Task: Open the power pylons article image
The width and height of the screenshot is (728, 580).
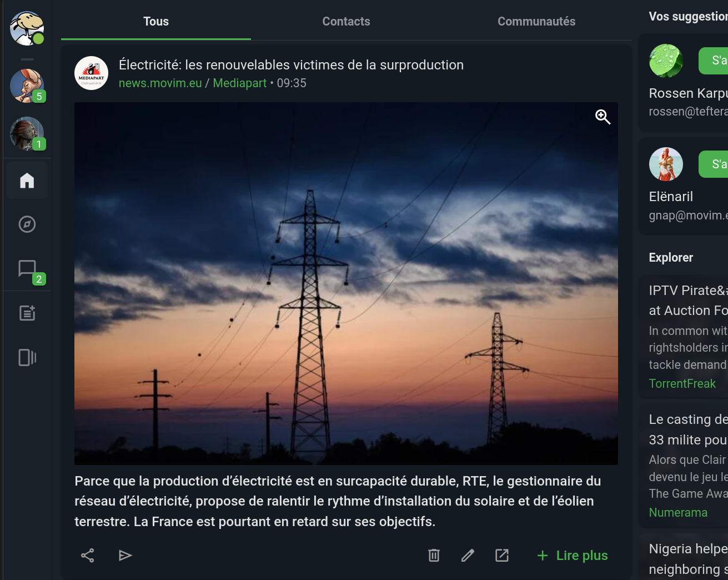Action: (x=346, y=283)
